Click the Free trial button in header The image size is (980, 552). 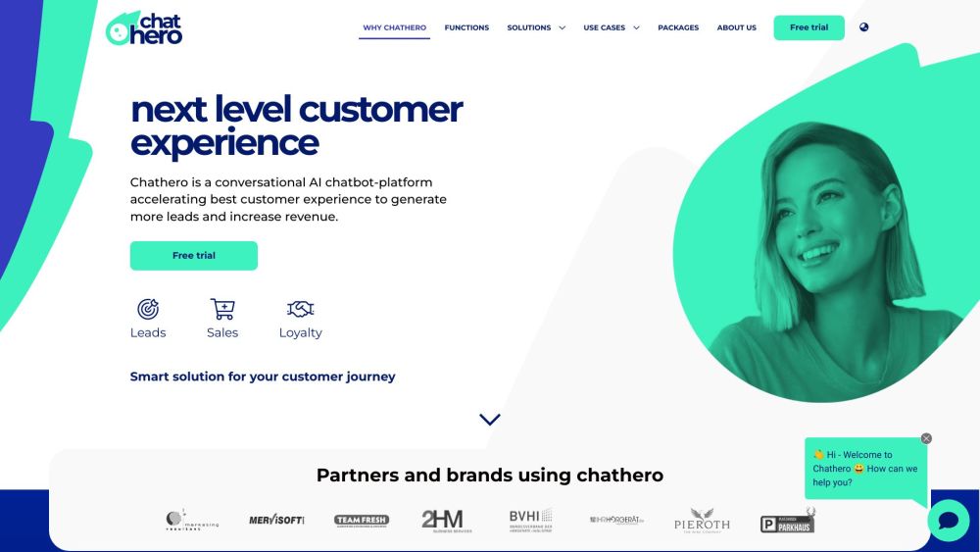click(808, 27)
